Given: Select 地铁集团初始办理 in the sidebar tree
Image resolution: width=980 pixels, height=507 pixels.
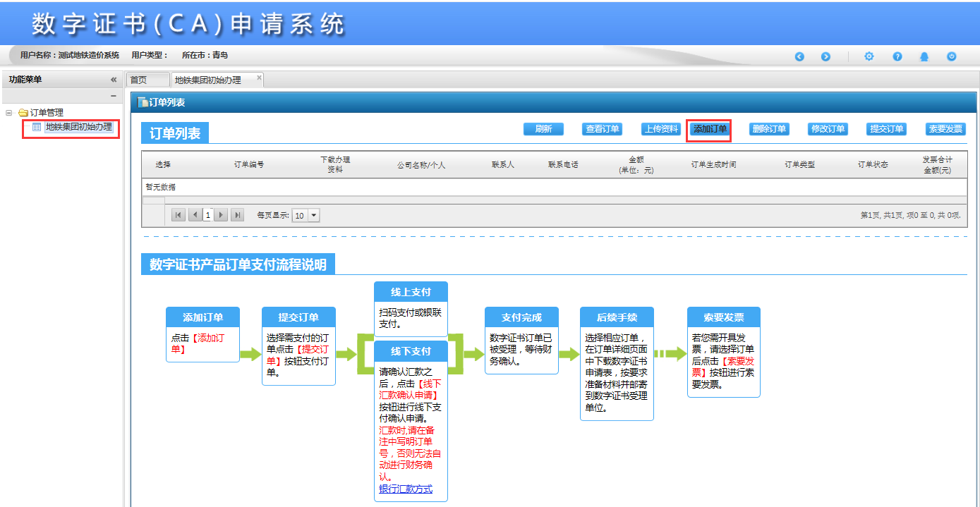Looking at the screenshot, I should click(78, 127).
